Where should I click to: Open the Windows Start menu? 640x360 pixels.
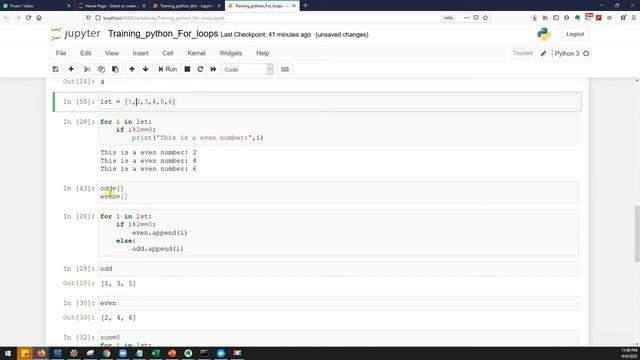[8, 353]
